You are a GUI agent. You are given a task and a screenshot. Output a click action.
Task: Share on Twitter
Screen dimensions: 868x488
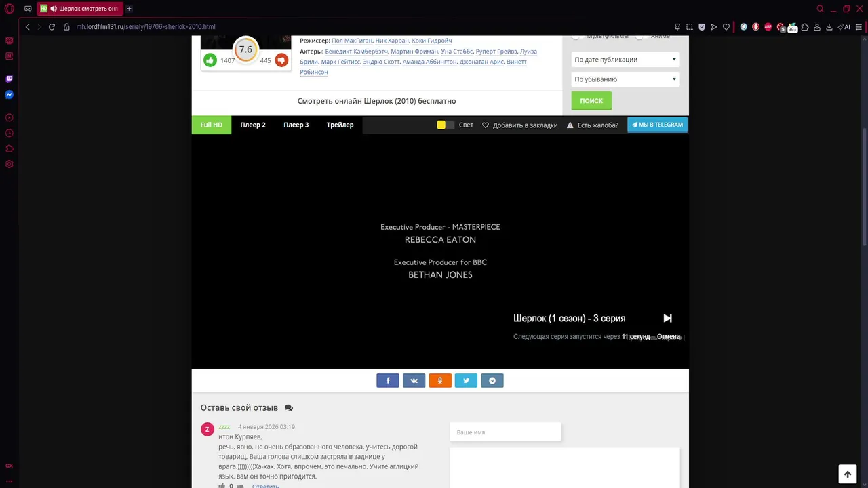466,380
